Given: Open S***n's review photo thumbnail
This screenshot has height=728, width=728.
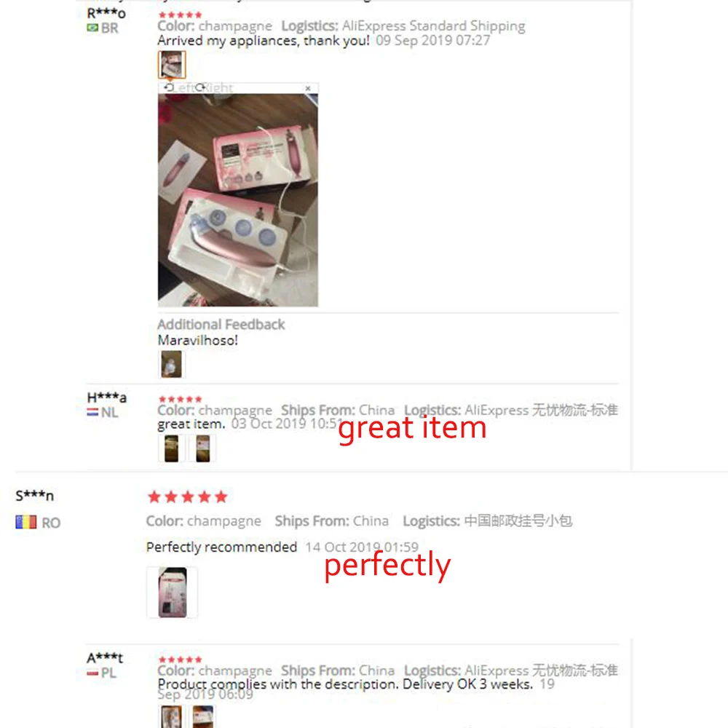Looking at the screenshot, I should coord(173,593).
